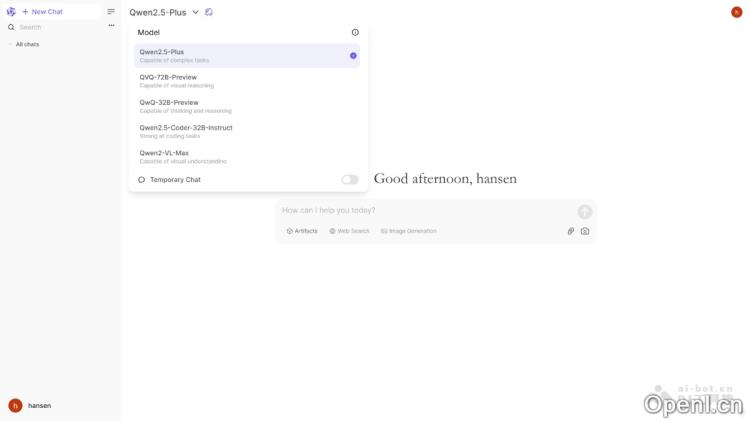750x421 pixels.
Task: Click the camera icon in the chat box
Action: tap(585, 231)
